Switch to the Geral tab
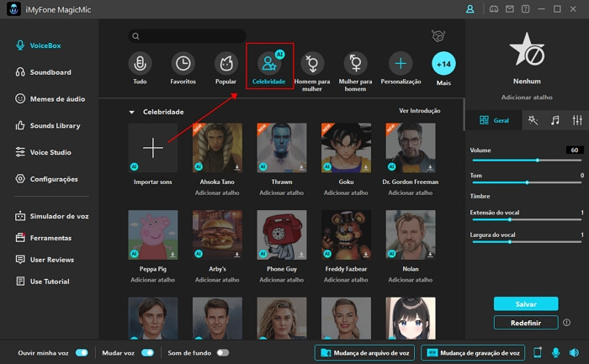Viewport: 589px width, 364px height. 494,120
